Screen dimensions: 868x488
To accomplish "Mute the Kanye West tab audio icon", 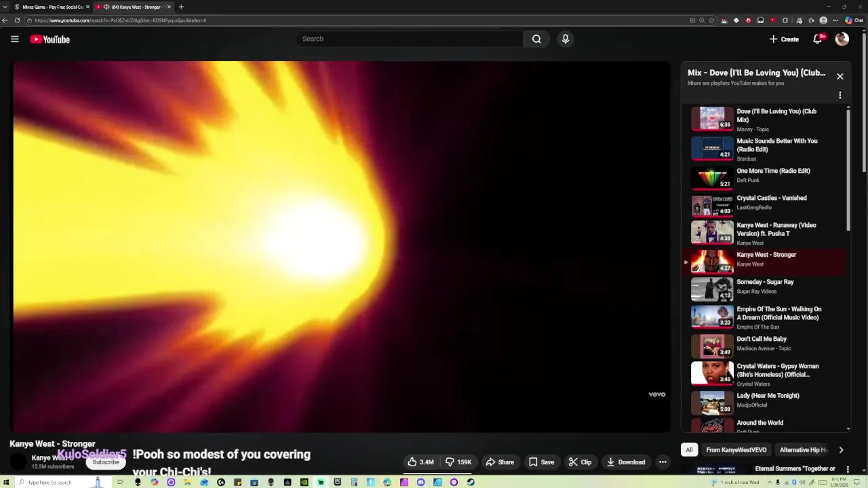I will click(x=106, y=7).
